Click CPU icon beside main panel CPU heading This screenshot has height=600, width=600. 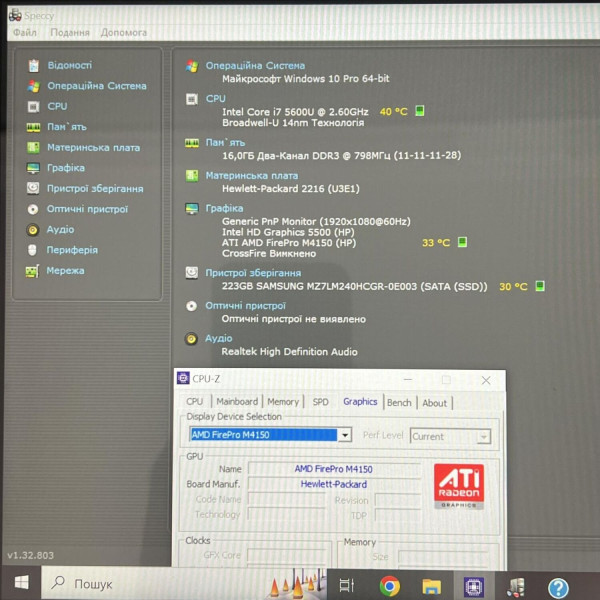pos(192,99)
